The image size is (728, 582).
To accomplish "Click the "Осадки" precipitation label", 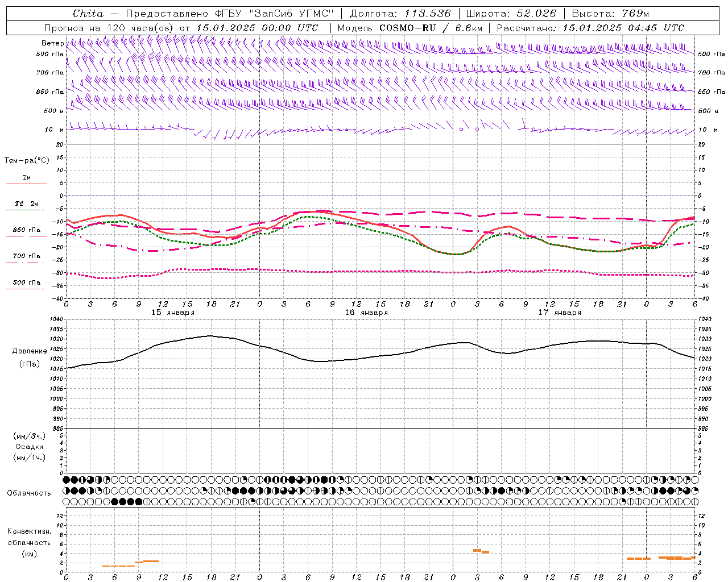I will coord(30,447).
